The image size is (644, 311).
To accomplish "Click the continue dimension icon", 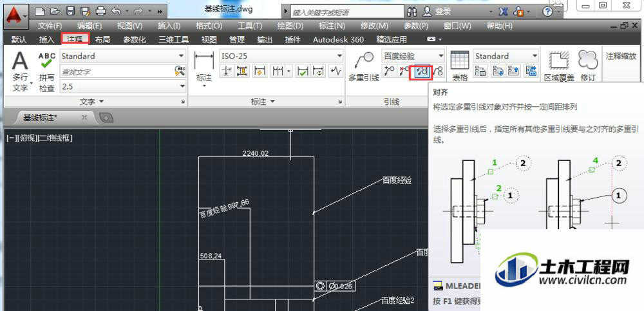I will [278, 71].
